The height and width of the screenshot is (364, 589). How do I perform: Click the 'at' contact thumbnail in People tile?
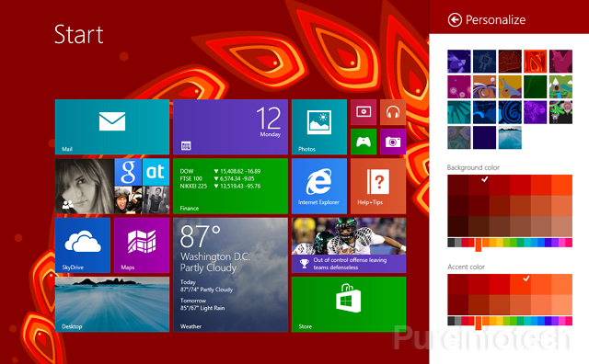click(x=156, y=172)
